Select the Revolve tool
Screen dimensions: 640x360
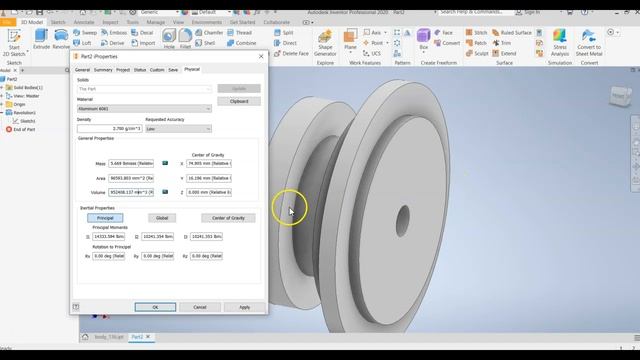pos(61,40)
